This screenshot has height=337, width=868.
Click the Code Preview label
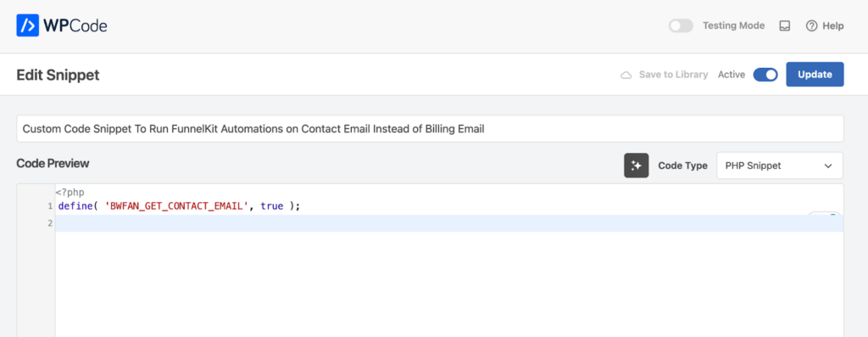pos(53,164)
